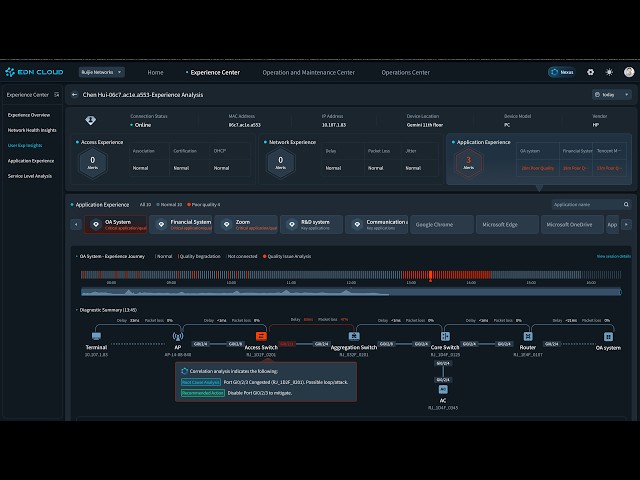Select Service Level Analysis in the sidebar
This screenshot has width=640, height=480.
[x=30, y=176]
